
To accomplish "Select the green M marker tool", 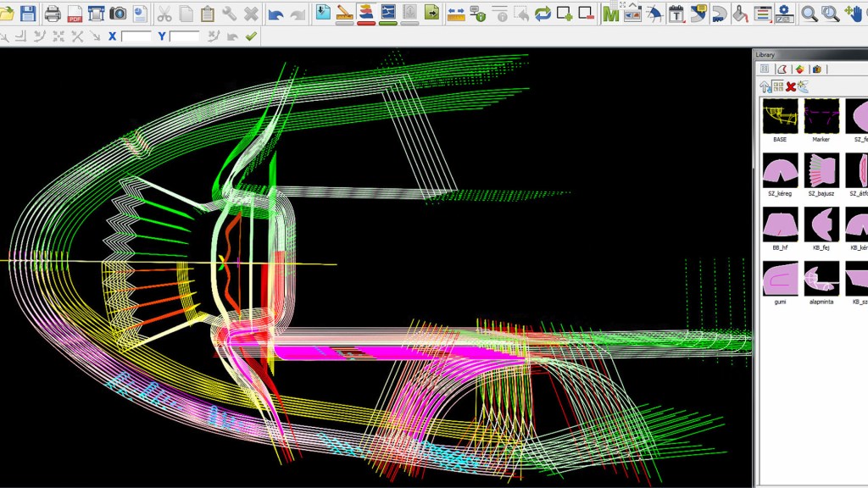I will [610, 14].
